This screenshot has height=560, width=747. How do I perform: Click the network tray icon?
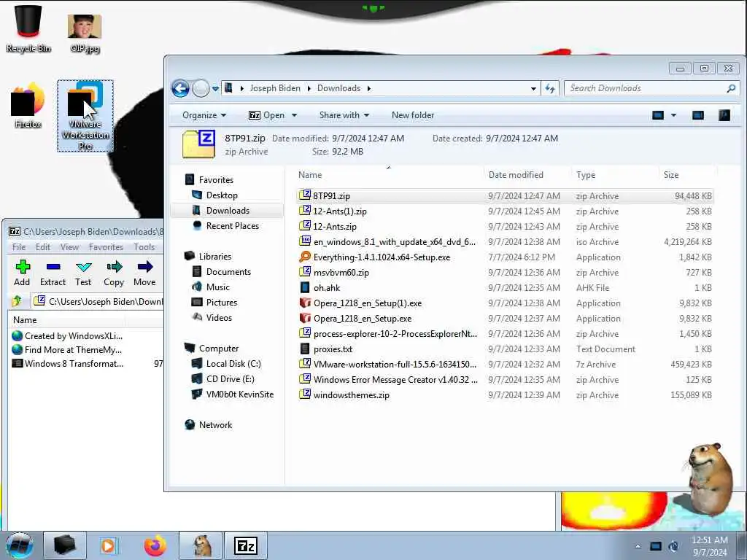point(656,546)
